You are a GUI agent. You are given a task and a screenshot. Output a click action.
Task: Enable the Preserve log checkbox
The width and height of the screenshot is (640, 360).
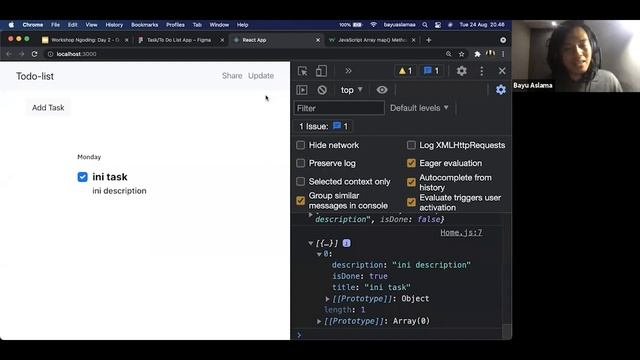tap(300, 163)
